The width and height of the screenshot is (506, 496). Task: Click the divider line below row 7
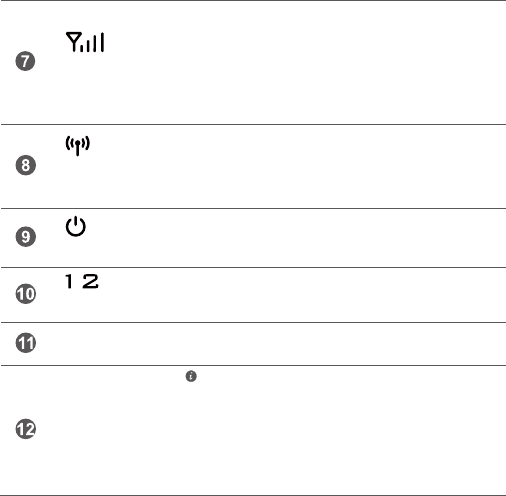253,124
